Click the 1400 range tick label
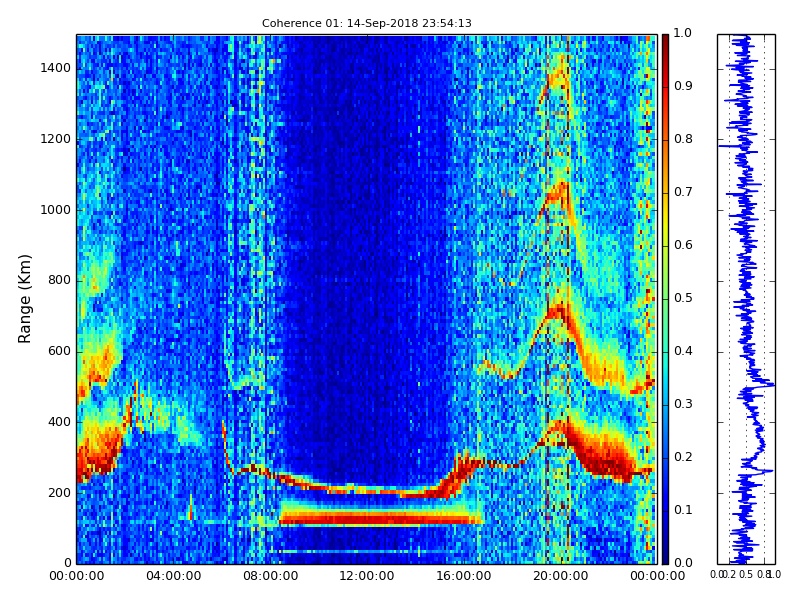This screenshot has height=600, width=800. (x=56, y=68)
